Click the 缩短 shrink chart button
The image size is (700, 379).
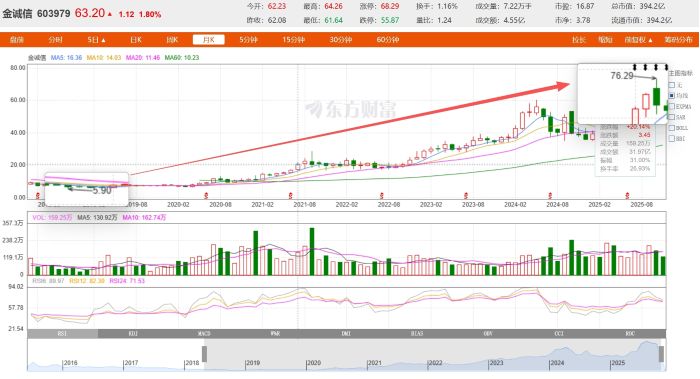[x=605, y=40]
